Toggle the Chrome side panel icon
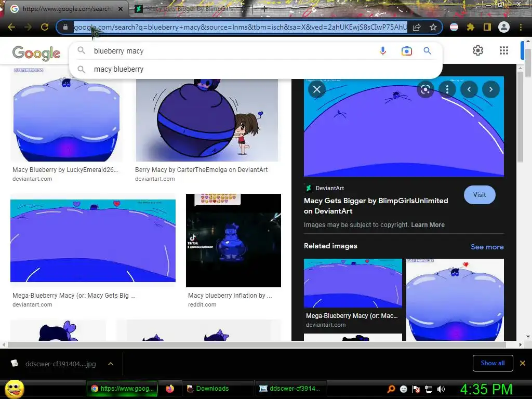The width and height of the screenshot is (532, 399). tap(487, 27)
